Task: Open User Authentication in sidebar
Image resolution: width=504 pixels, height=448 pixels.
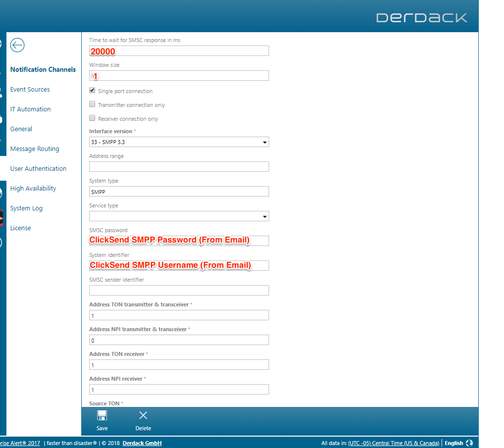Action: click(38, 169)
